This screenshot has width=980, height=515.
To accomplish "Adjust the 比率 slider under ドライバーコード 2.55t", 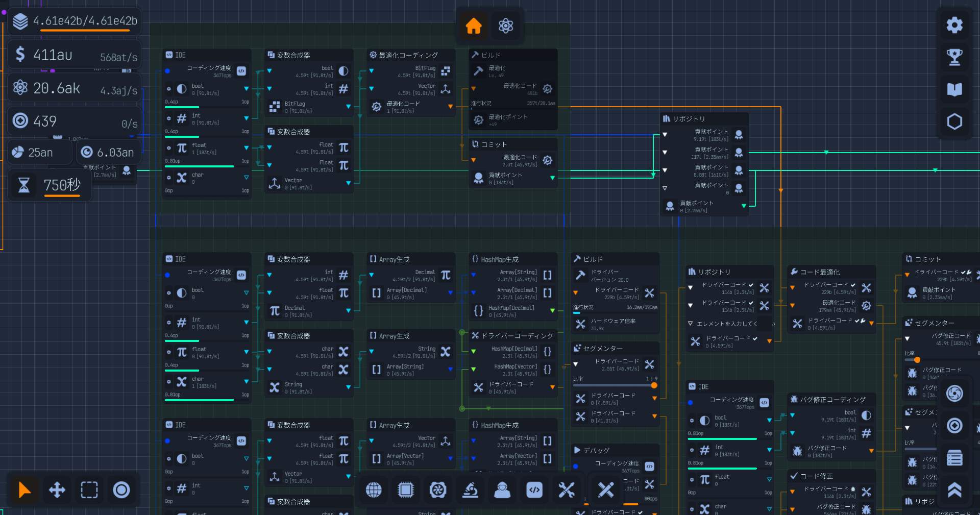I will click(653, 385).
